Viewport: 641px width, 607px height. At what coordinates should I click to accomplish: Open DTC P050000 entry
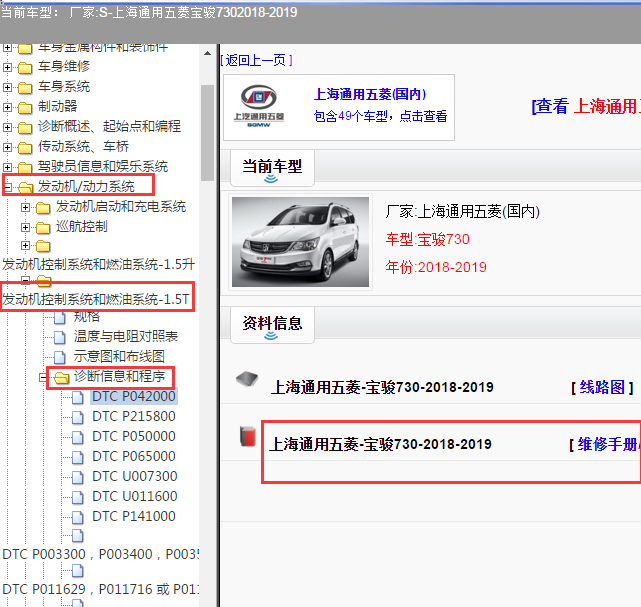134,437
